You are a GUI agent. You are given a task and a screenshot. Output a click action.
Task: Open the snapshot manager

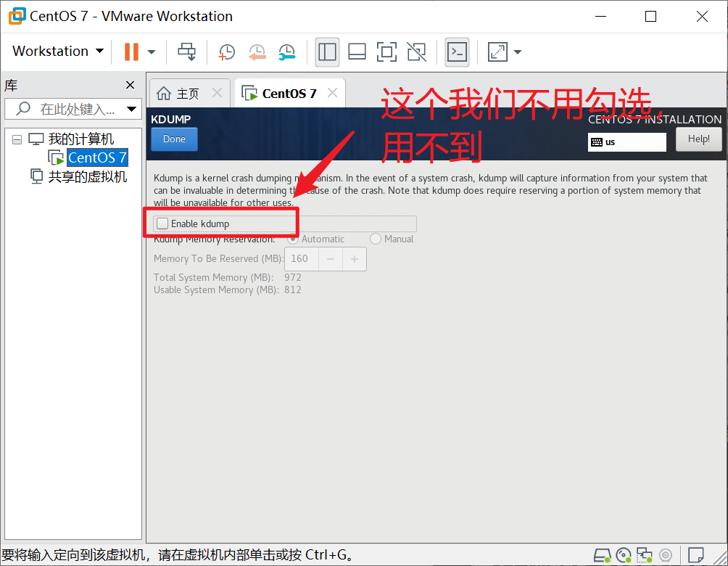(287, 52)
